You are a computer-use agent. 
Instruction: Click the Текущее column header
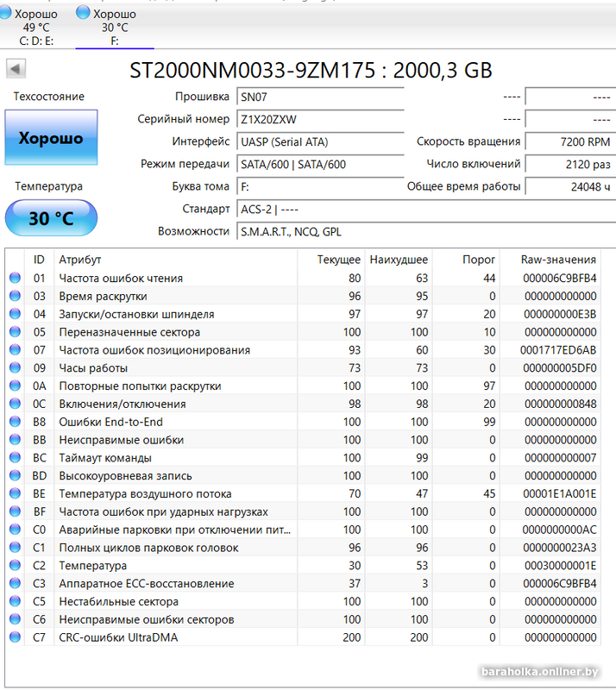tap(338, 260)
